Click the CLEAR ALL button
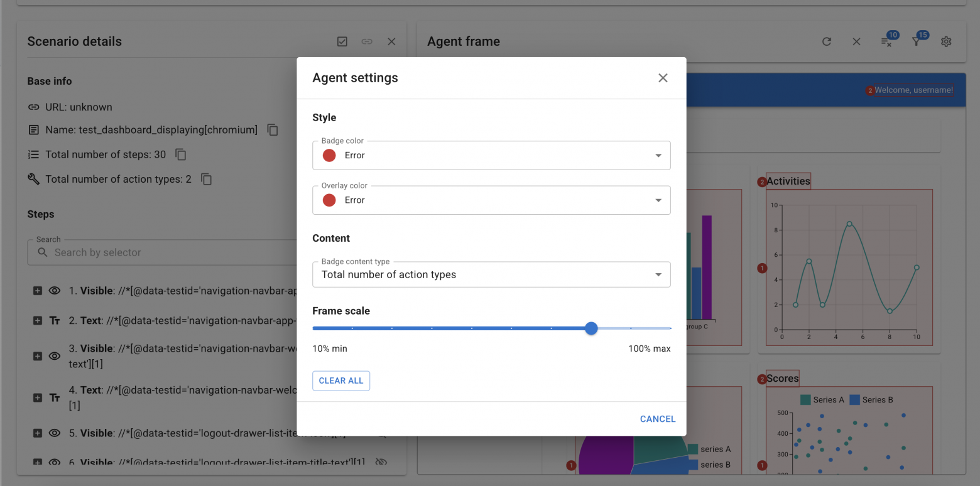This screenshot has height=486, width=980. coord(341,381)
